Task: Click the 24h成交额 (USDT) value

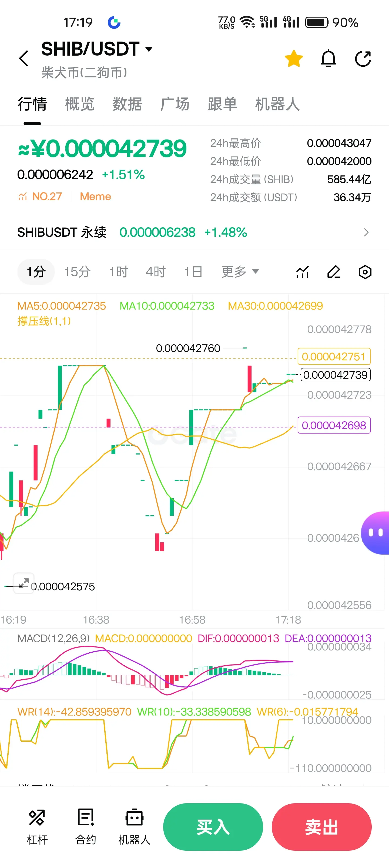Action: coord(352,197)
